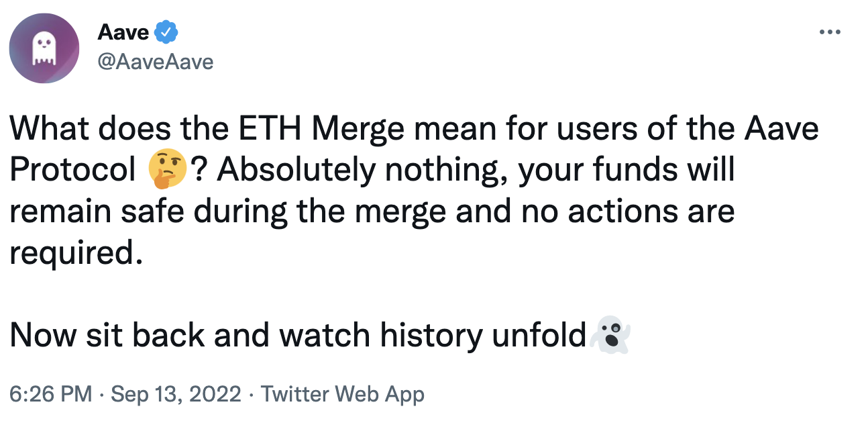
Task: Open the three-dot more options menu
Action: (830, 32)
